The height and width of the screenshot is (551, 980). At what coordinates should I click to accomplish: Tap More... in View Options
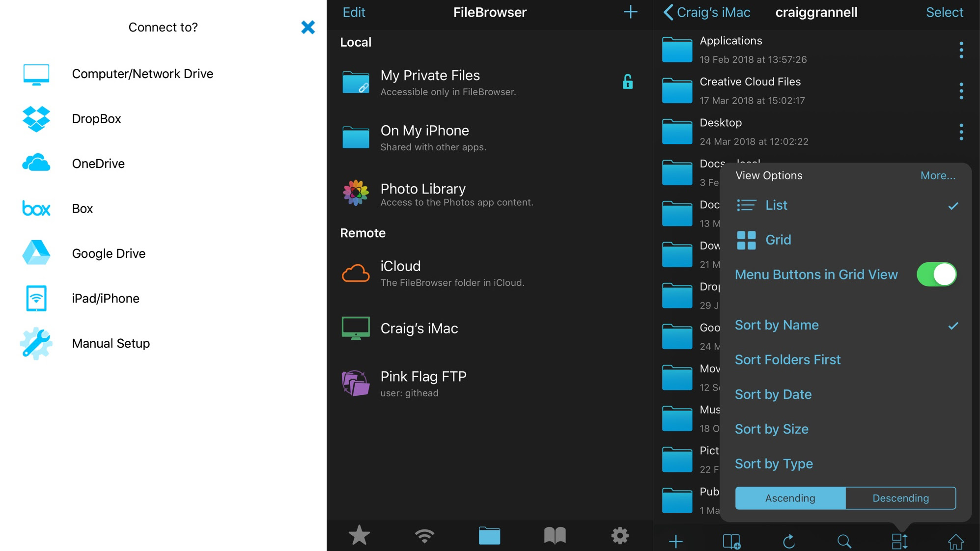click(938, 175)
